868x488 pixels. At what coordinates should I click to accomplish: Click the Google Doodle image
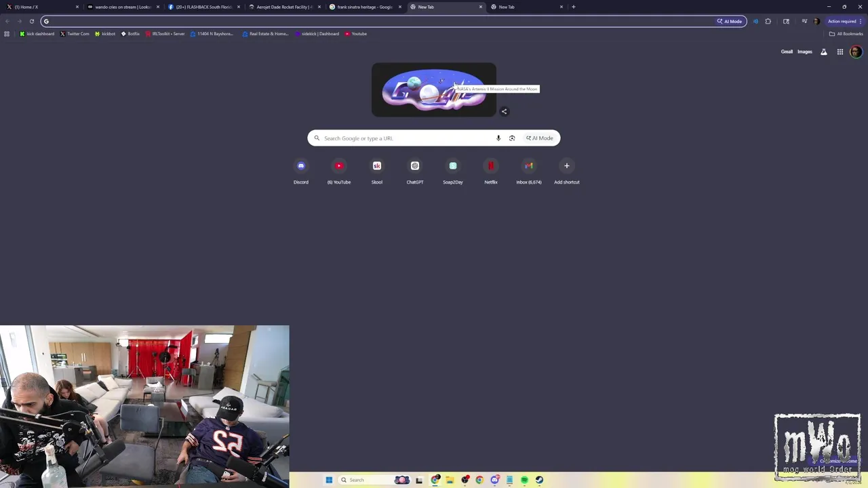click(434, 89)
